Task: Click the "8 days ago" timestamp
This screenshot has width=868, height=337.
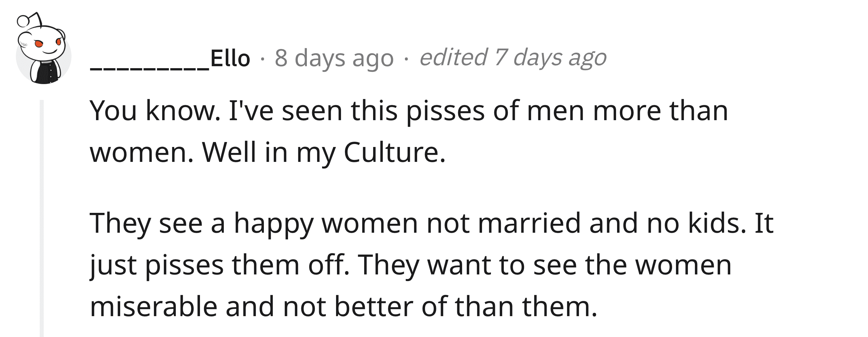Action: tap(334, 59)
